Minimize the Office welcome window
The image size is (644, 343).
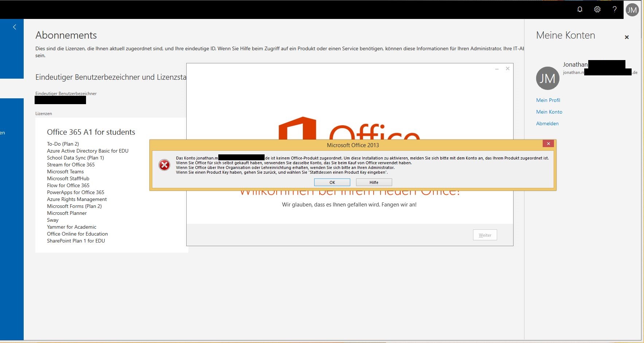click(x=497, y=69)
